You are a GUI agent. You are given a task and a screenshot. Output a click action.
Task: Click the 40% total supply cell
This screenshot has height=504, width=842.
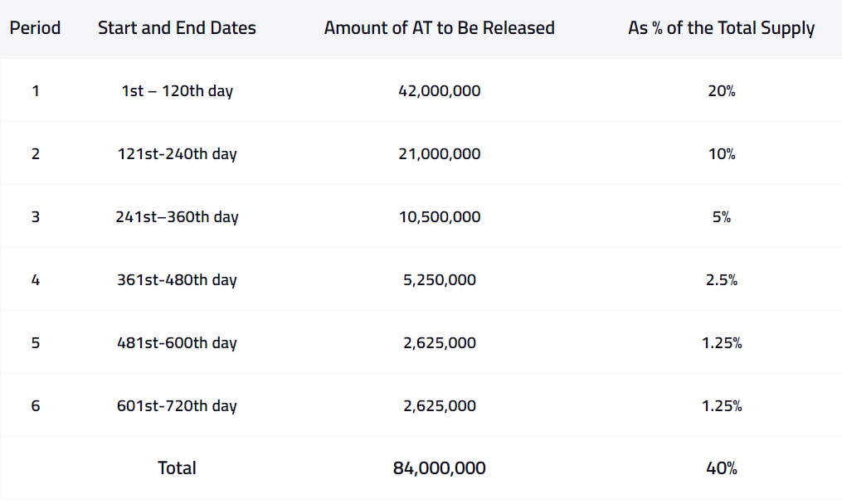pyautogui.click(x=721, y=468)
